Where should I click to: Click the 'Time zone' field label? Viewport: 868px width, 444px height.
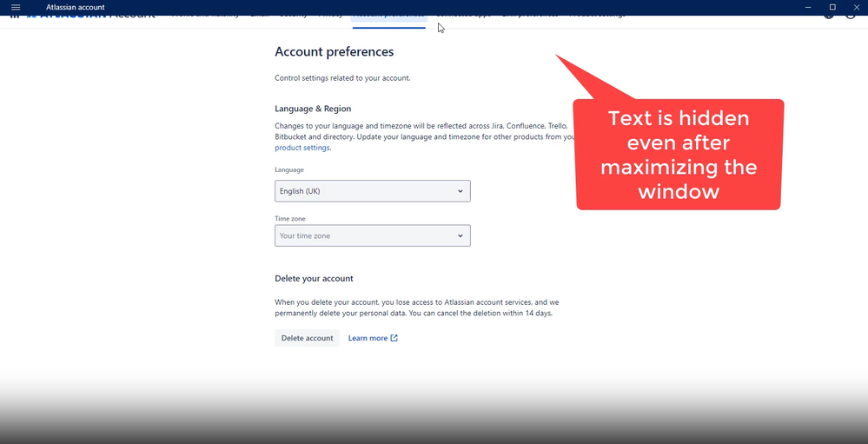(x=290, y=219)
